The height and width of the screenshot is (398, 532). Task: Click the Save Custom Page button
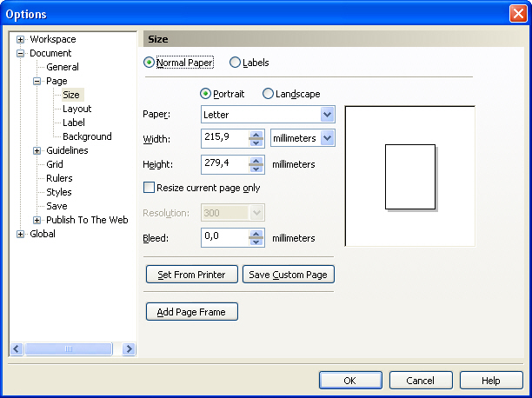tap(288, 275)
